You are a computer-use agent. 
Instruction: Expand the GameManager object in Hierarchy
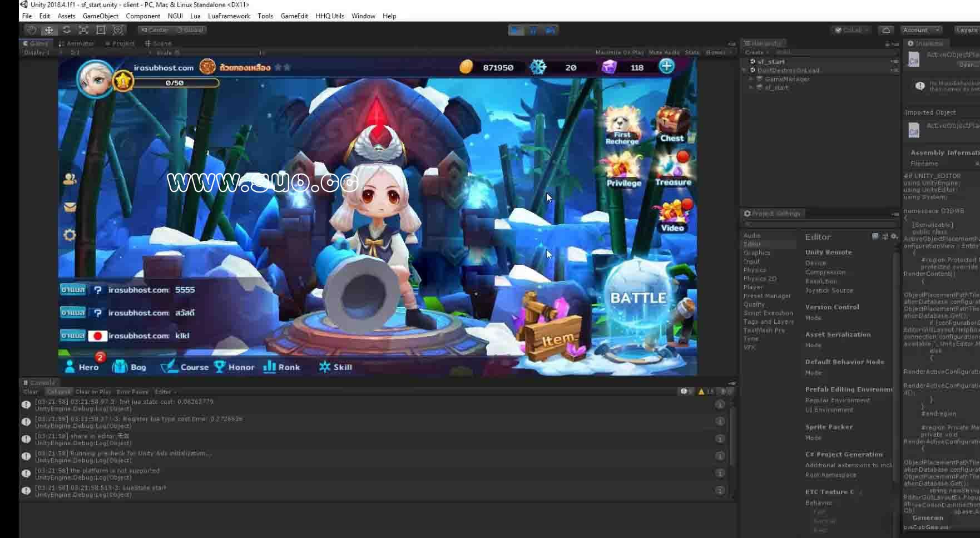coord(751,79)
